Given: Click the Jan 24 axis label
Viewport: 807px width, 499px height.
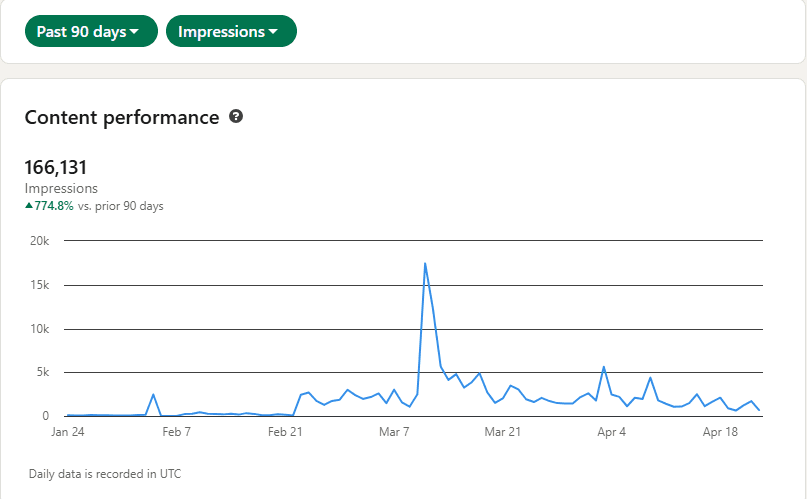Looking at the screenshot, I should 67,432.
